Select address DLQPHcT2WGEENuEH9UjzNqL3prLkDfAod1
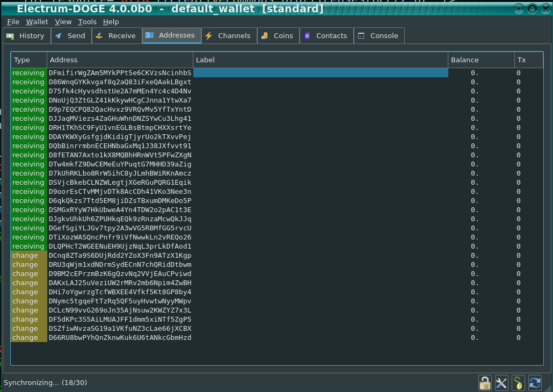The height and width of the screenshot is (392, 553). click(x=120, y=246)
